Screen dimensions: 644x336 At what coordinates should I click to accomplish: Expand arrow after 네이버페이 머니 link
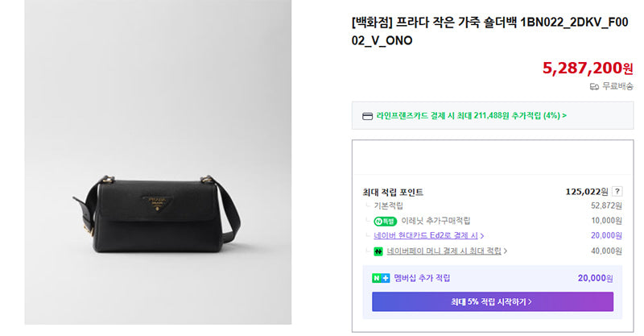pos(506,251)
